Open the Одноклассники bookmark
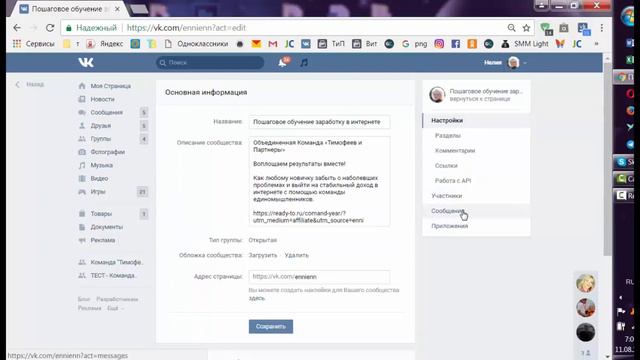The height and width of the screenshot is (360, 640). point(196,44)
